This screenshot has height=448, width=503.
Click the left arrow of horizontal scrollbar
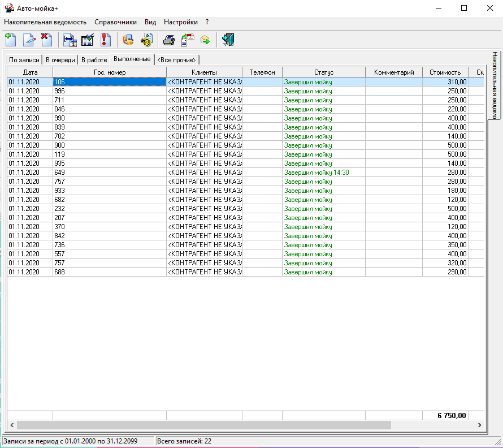click(12, 425)
